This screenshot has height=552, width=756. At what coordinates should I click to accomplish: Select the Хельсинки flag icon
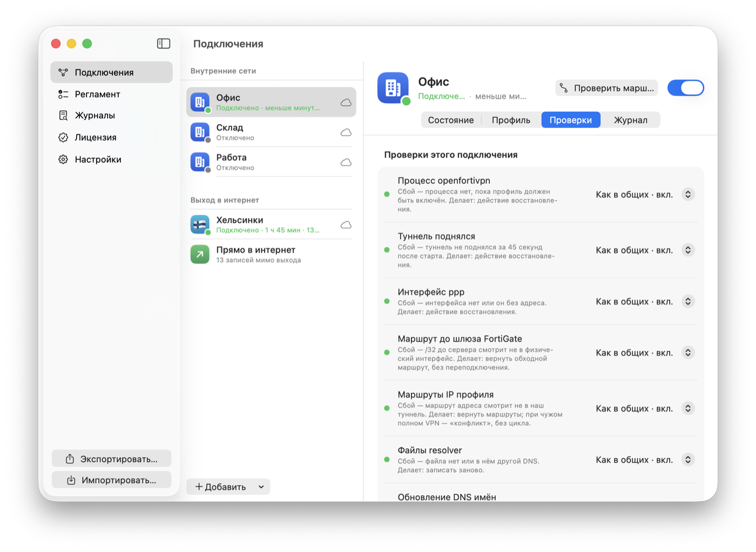200,225
